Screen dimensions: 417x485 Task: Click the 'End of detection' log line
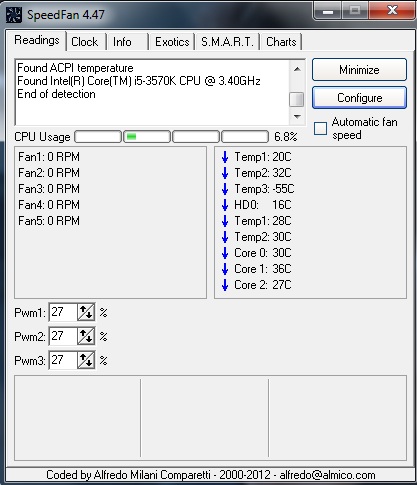point(56,94)
